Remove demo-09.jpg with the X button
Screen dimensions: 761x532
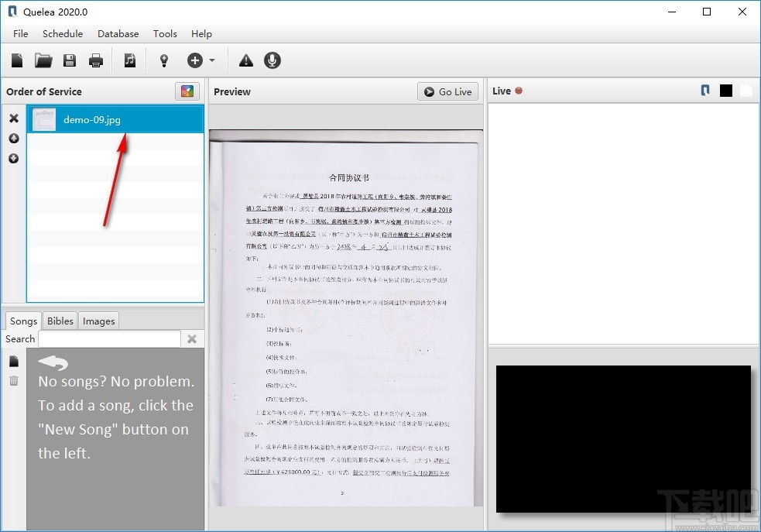point(12,118)
